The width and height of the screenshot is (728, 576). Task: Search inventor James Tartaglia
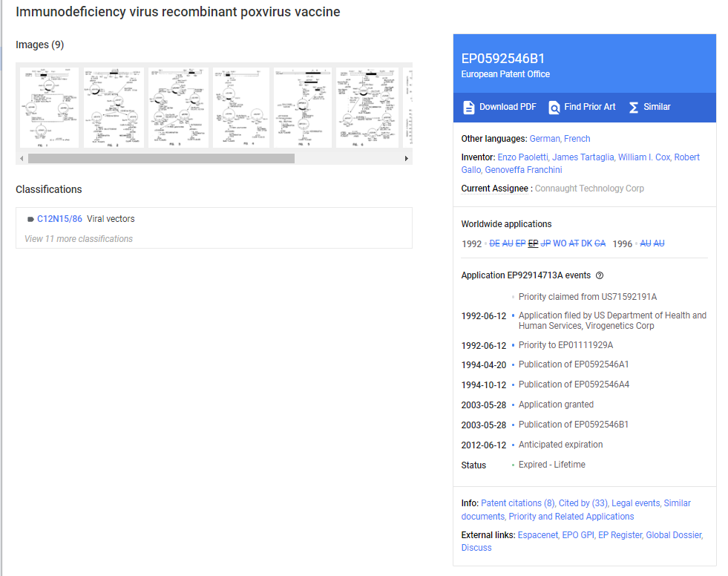(583, 157)
